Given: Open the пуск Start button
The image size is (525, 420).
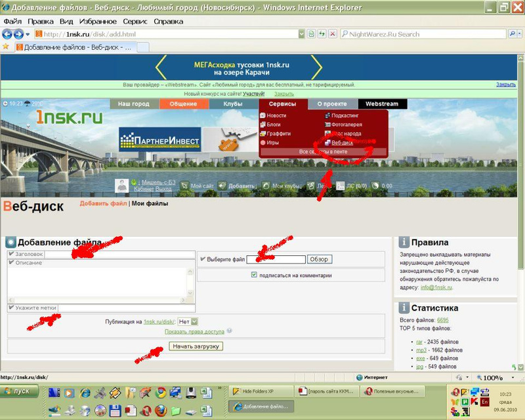Looking at the screenshot, I should pos(20,391).
